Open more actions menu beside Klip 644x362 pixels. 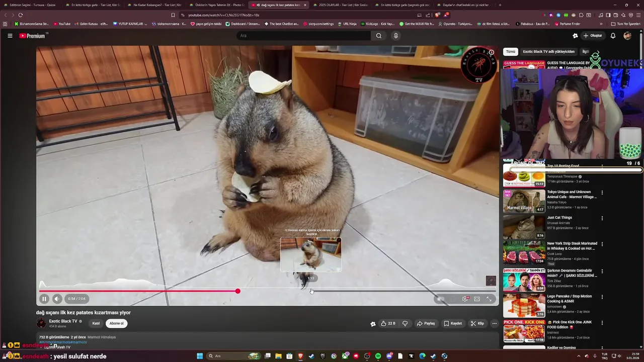click(x=495, y=323)
